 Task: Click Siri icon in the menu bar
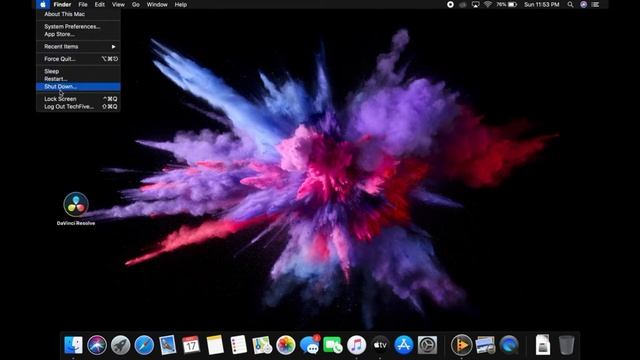click(x=584, y=4)
